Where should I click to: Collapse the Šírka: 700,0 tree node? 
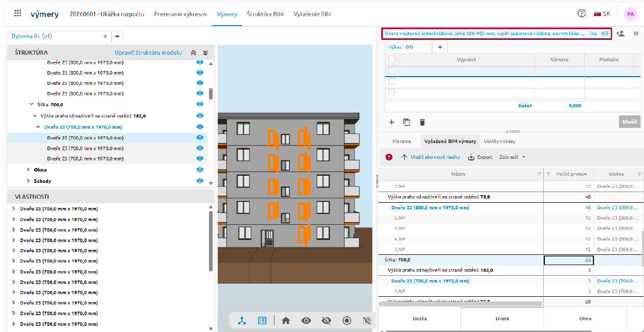click(31, 104)
